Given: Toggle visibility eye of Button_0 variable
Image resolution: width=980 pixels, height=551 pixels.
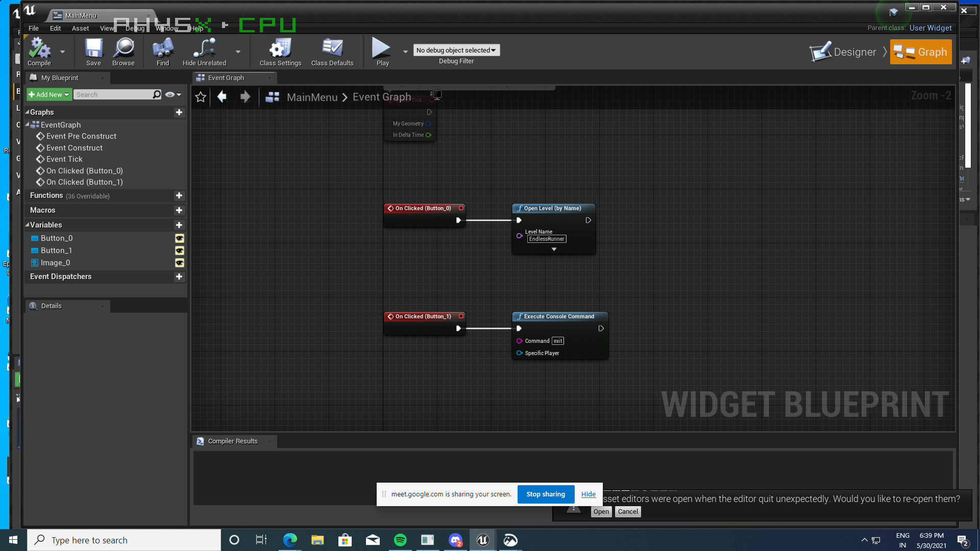Looking at the screenshot, I should tap(179, 238).
